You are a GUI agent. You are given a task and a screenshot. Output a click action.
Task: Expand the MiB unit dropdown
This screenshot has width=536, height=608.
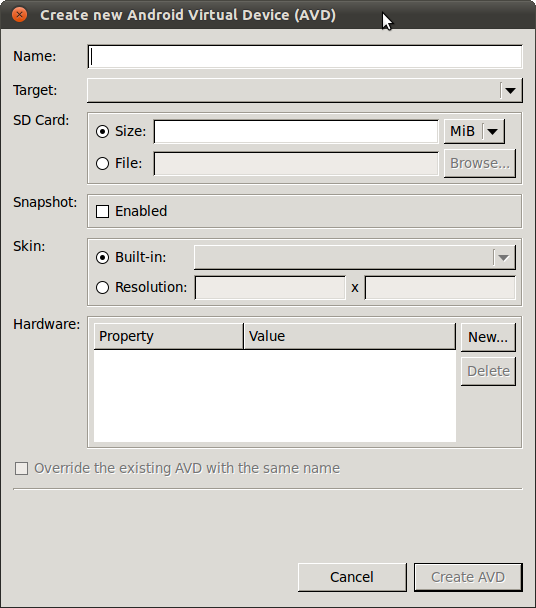tap(474, 131)
